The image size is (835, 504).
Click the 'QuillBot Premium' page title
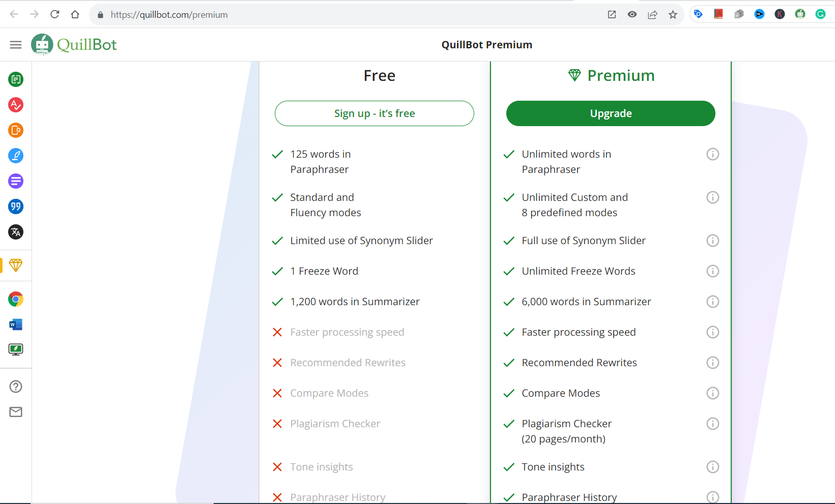coord(487,45)
